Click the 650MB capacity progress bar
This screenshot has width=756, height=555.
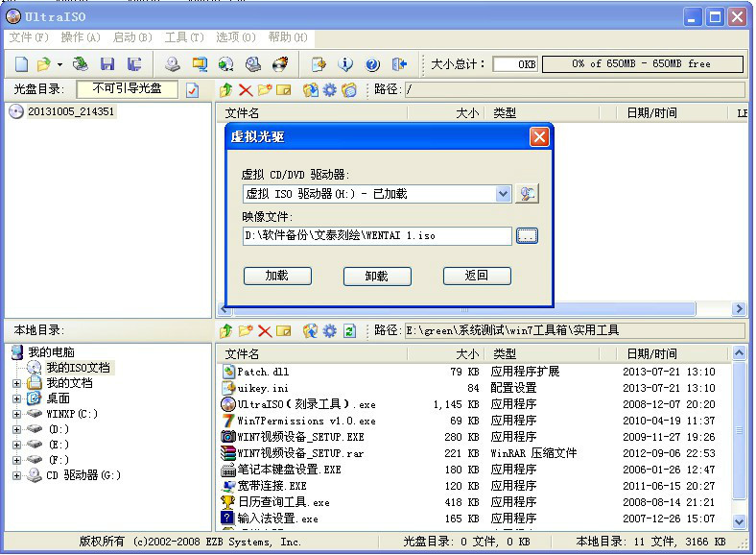tap(642, 64)
